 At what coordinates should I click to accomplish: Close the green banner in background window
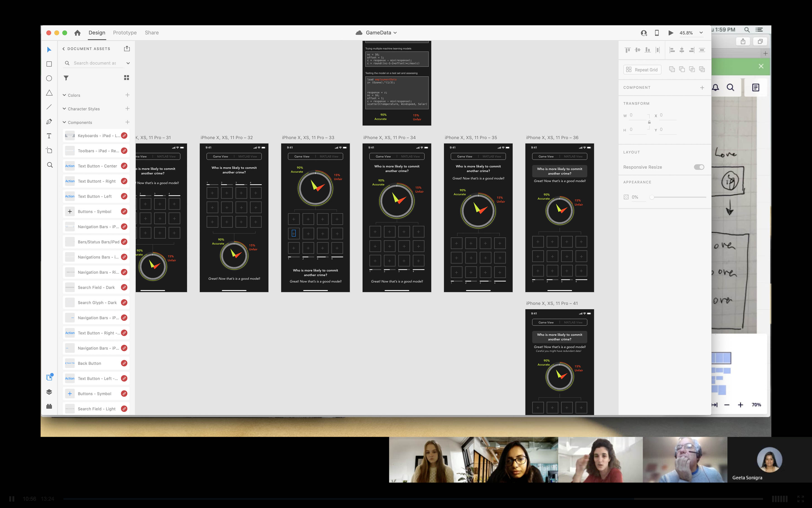[761, 66]
